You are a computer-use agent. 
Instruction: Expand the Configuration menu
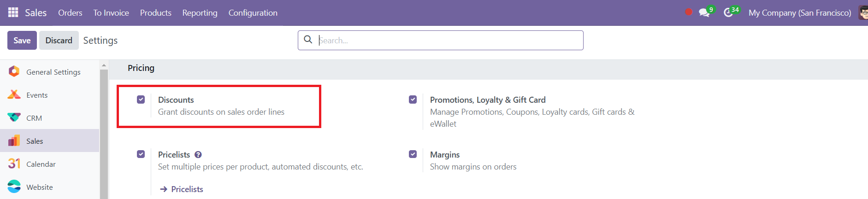253,13
